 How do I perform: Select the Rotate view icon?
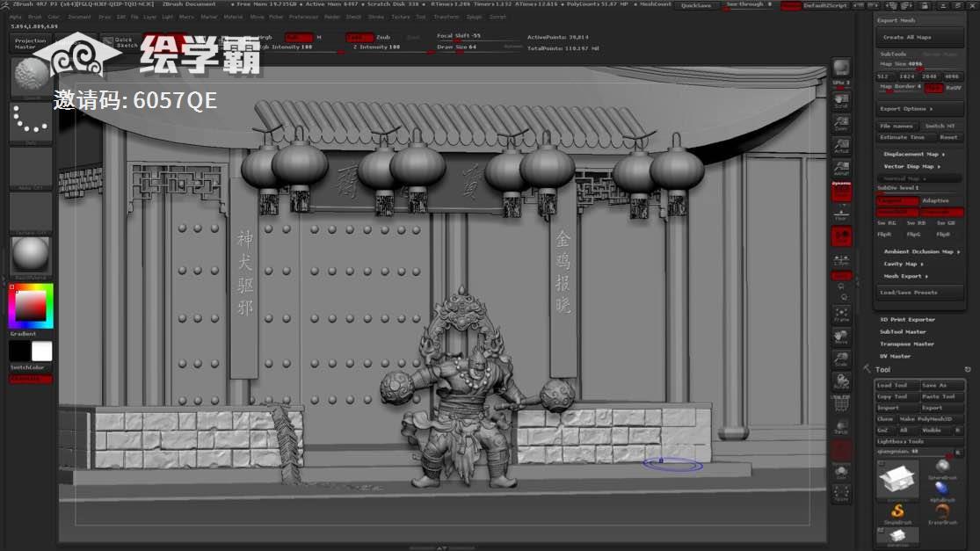(841, 381)
